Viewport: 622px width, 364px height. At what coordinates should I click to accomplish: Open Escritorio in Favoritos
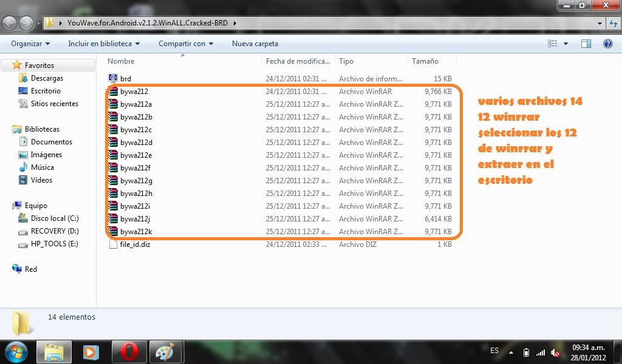[46, 91]
